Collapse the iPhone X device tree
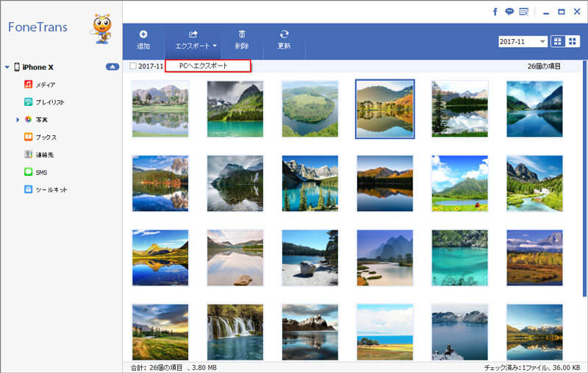 [x=7, y=68]
